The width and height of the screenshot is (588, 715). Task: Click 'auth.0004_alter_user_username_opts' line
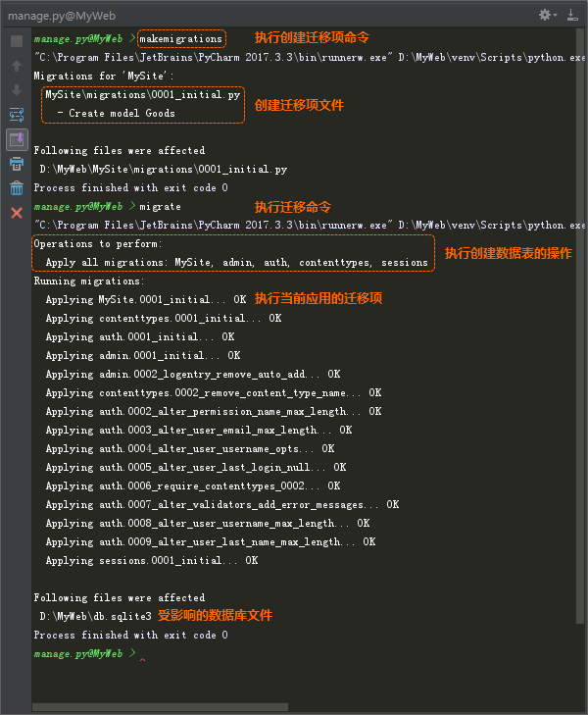pos(190,449)
